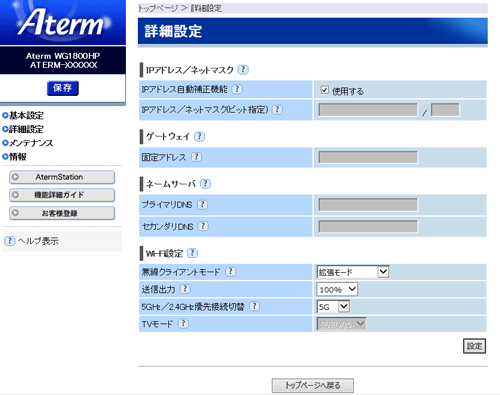Image resolution: width=500 pixels, height=395 pixels.
Task: Open help icon beside 送信出力
Action: coord(185,289)
